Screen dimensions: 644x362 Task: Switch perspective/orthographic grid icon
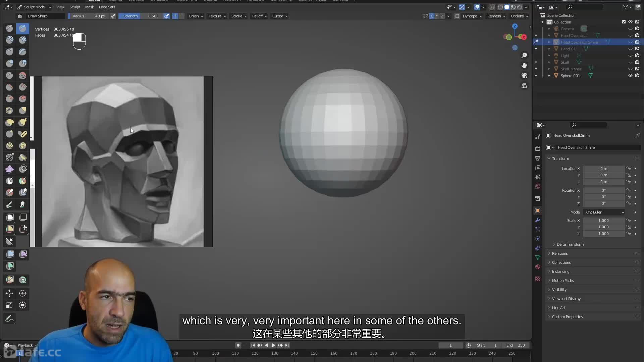click(x=524, y=86)
